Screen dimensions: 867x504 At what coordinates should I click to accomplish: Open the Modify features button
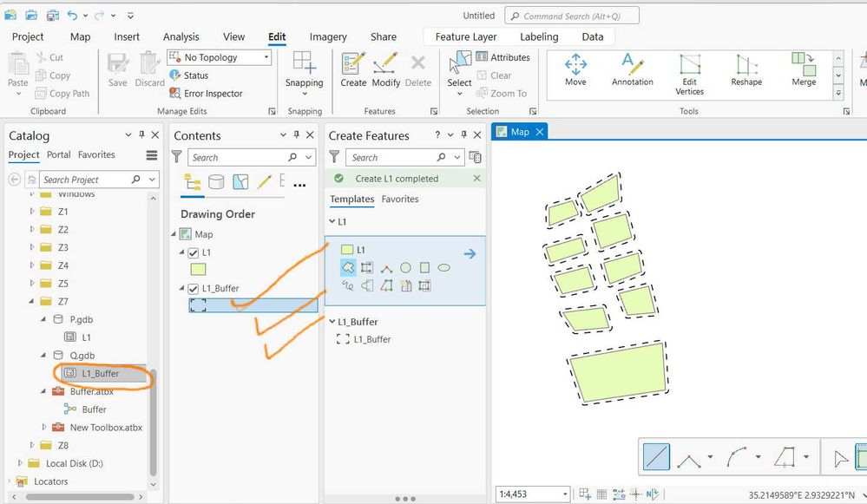pyautogui.click(x=386, y=70)
